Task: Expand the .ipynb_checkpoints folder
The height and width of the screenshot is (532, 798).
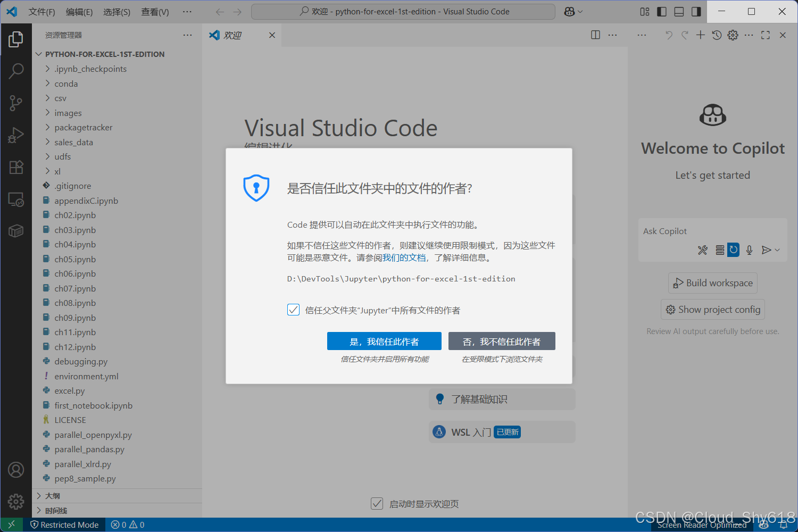Action: pos(117,69)
